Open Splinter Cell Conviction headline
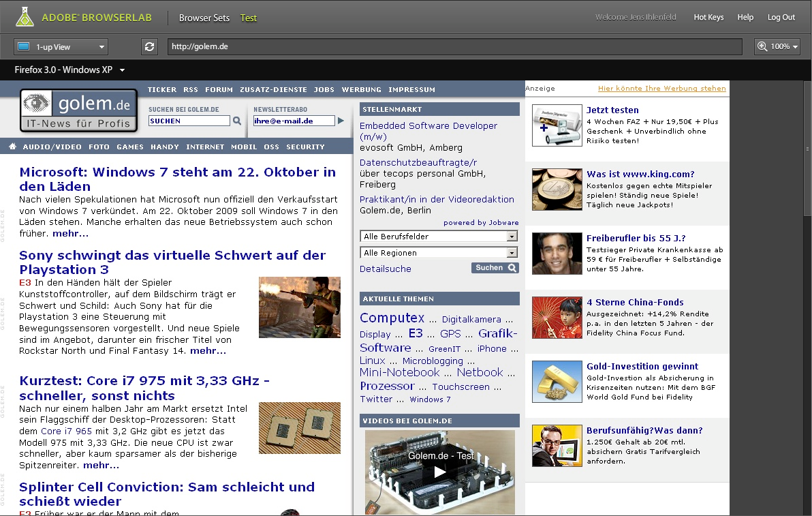Image resolution: width=812 pixels, height=516 pixels. click(x=167, y=494)
